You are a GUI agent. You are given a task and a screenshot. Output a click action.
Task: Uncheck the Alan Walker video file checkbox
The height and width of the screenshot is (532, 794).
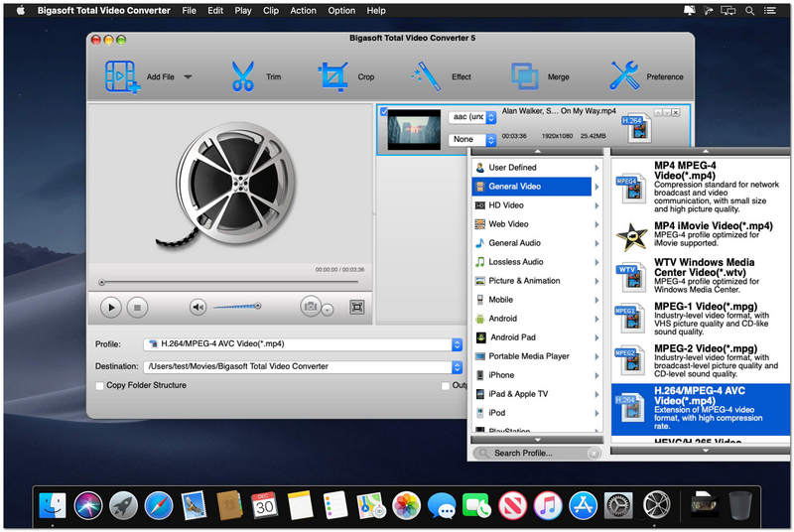(384, 112)
